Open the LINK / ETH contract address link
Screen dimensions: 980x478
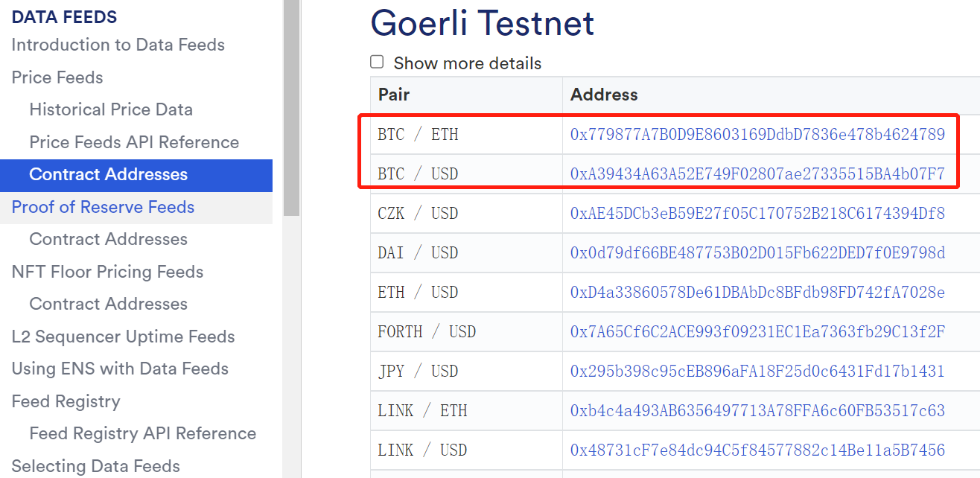[x=757, y=411]
